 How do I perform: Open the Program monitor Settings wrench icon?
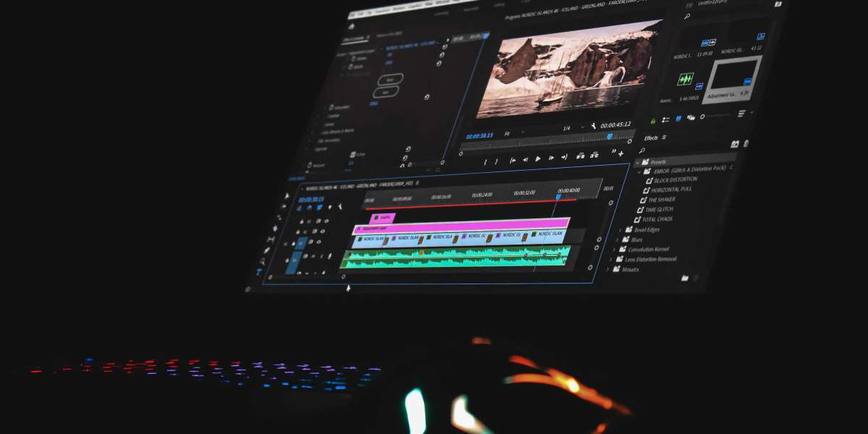[x=594, y=127]
